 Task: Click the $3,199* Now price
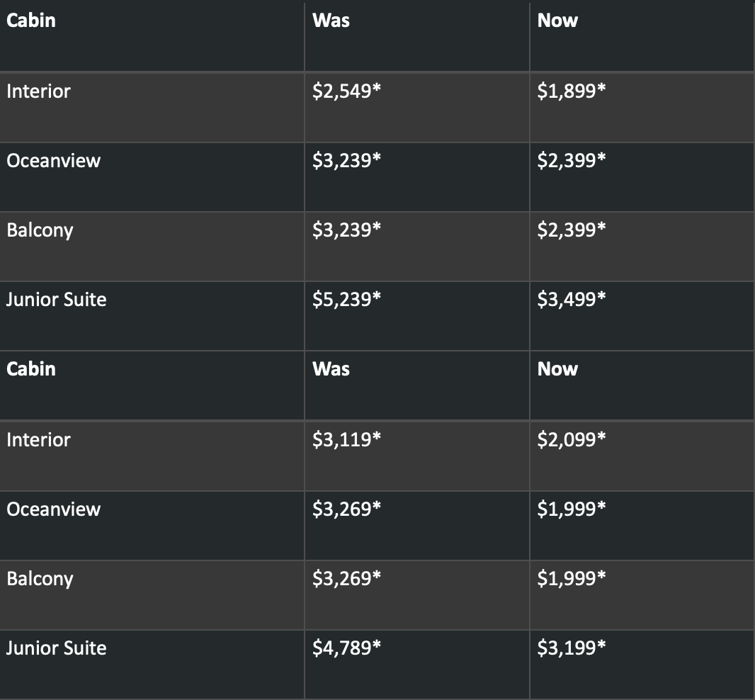pyautogui.click(x=571, y=648)
